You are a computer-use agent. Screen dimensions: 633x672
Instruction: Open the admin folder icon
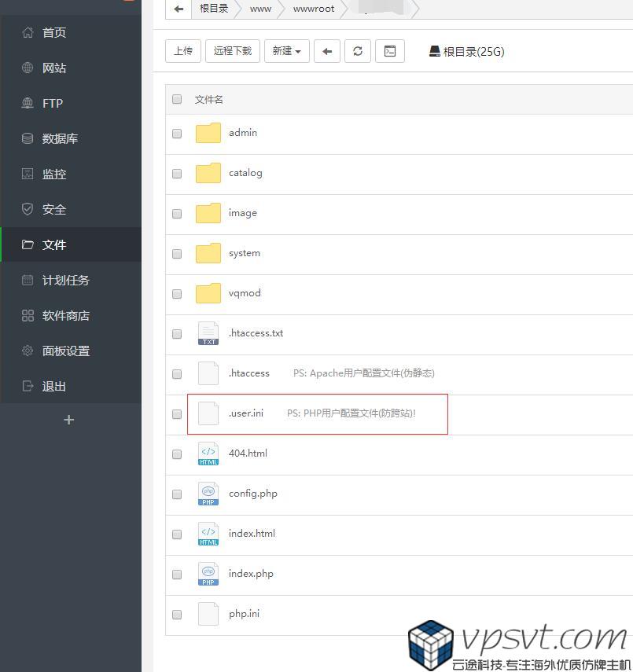[208, 133]
